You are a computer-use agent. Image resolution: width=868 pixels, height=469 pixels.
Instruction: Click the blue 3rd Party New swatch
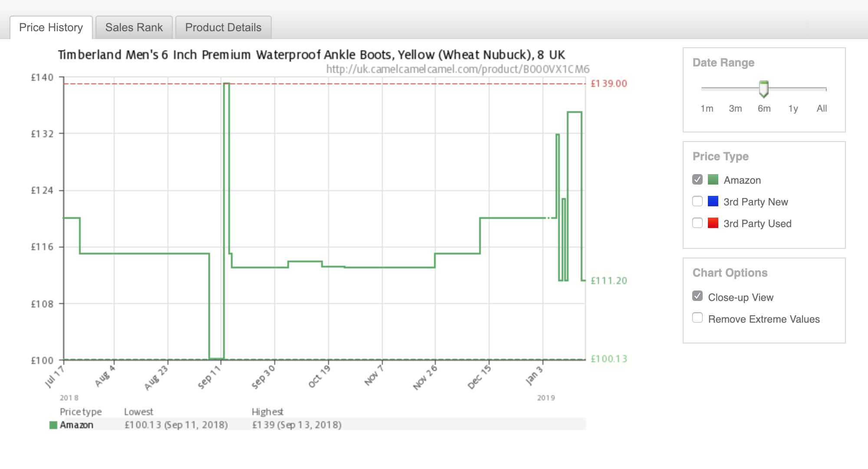713,201
